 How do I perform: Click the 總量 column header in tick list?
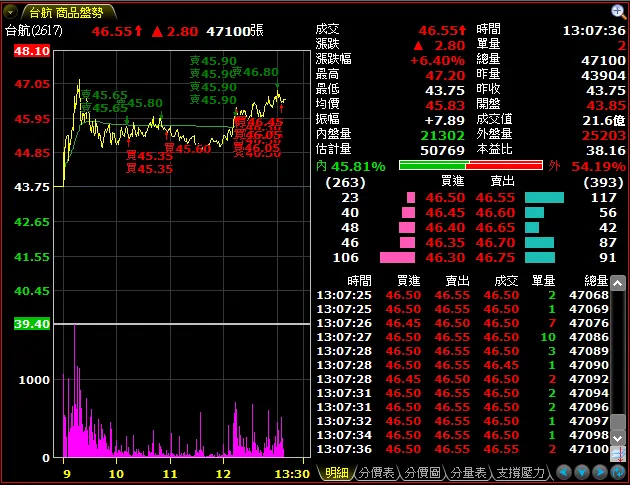[596, 280]
